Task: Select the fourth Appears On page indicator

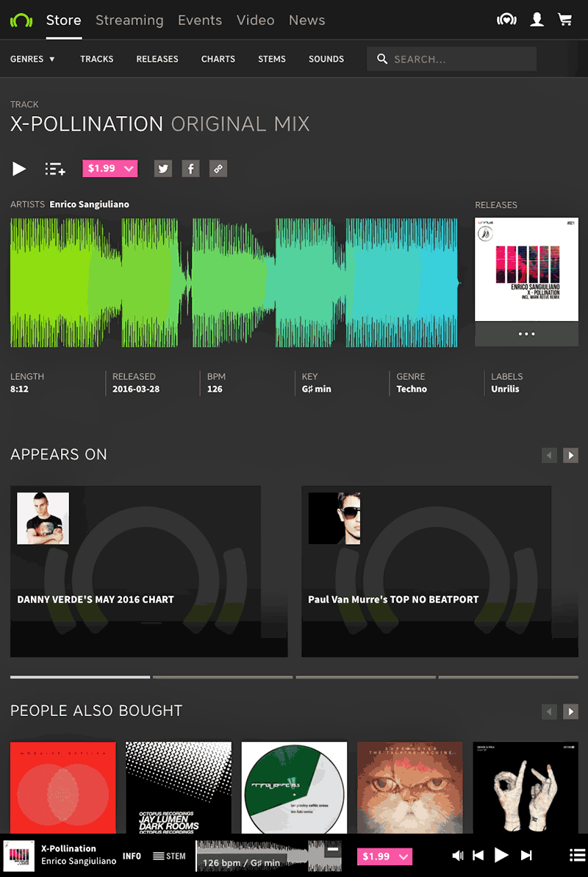Action: coord(509,677)
